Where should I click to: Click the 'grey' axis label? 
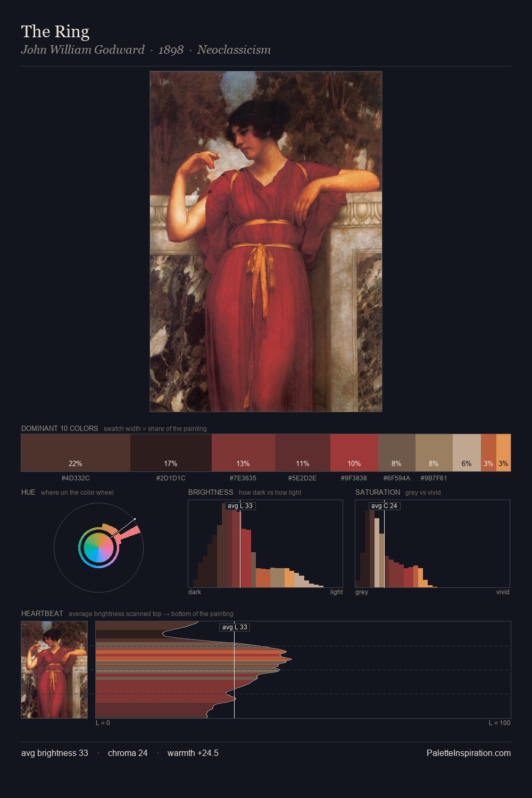(362, 592)
